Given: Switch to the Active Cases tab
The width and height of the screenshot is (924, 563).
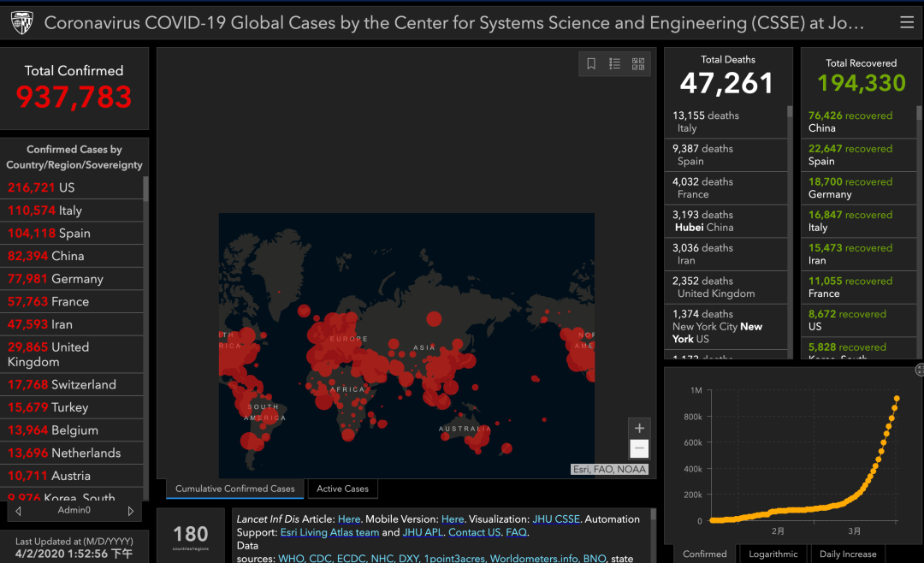Looking at the screenshot, I should (x=342, y=489).
